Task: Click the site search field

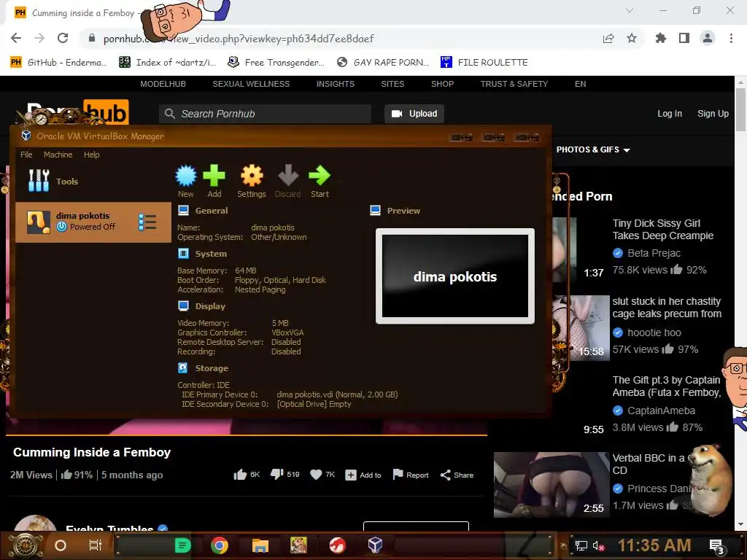Action: click(265, 114)
